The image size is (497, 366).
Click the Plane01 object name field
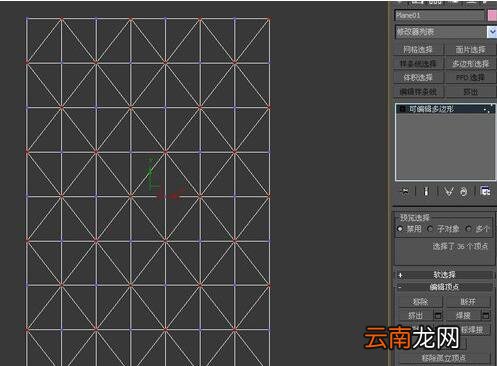(439, 15)
